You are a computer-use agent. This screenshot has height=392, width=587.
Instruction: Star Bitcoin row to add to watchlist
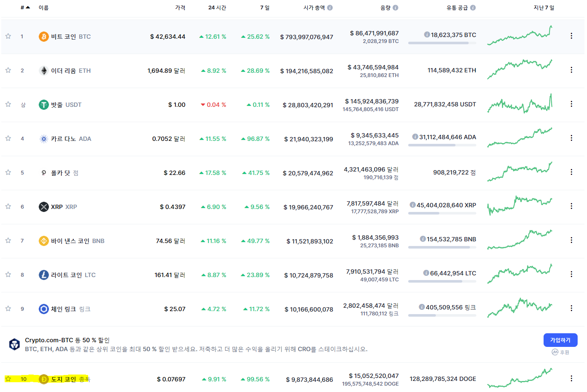pyautogui.click(x=8, y=36)
